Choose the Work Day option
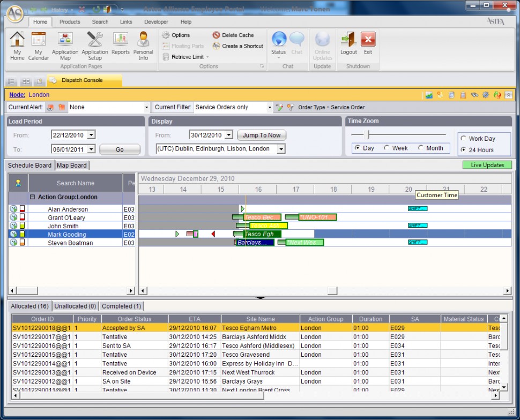Viewport: 520px width, 420px height. (464, 139)
